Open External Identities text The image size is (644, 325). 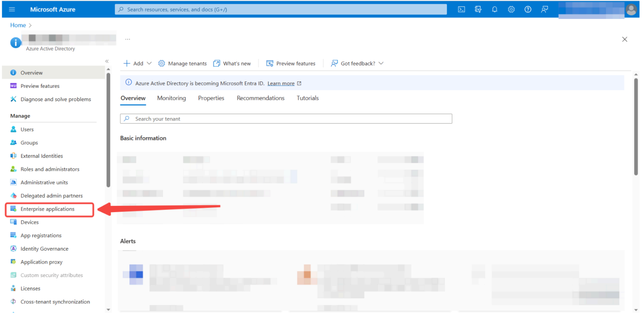pos(42,156)
